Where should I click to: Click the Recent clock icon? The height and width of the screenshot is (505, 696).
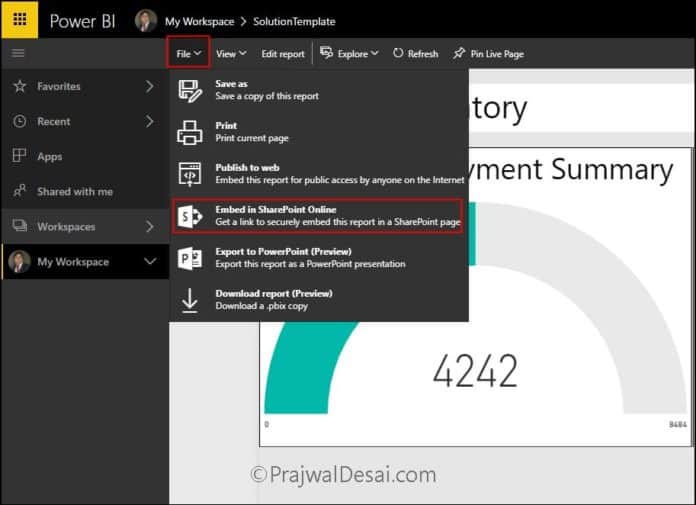20,121
